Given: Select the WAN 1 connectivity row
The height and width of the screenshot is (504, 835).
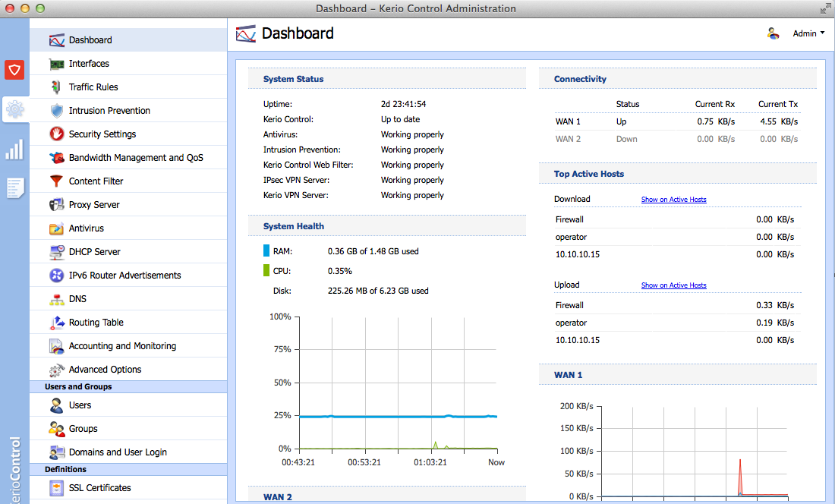Looking at the screenshot, I should (x=677, y=121).
